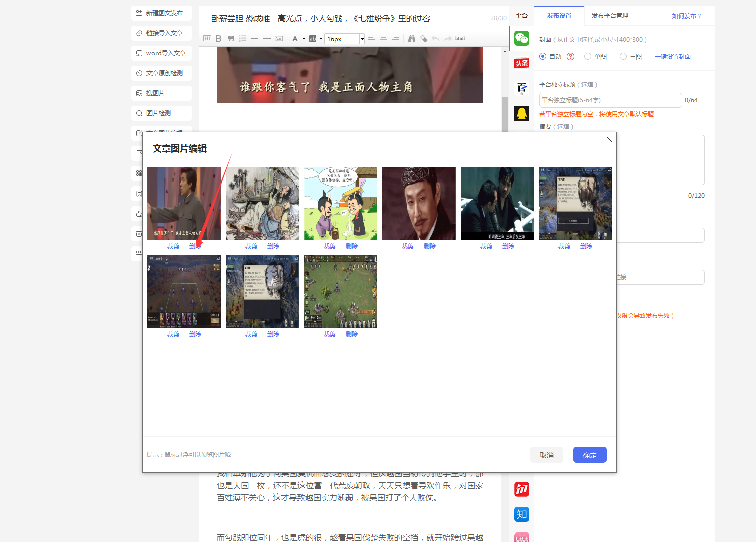Choose the 三图 cover option
The width and height of the screenshot is (756, 542).
coord(623,56)
